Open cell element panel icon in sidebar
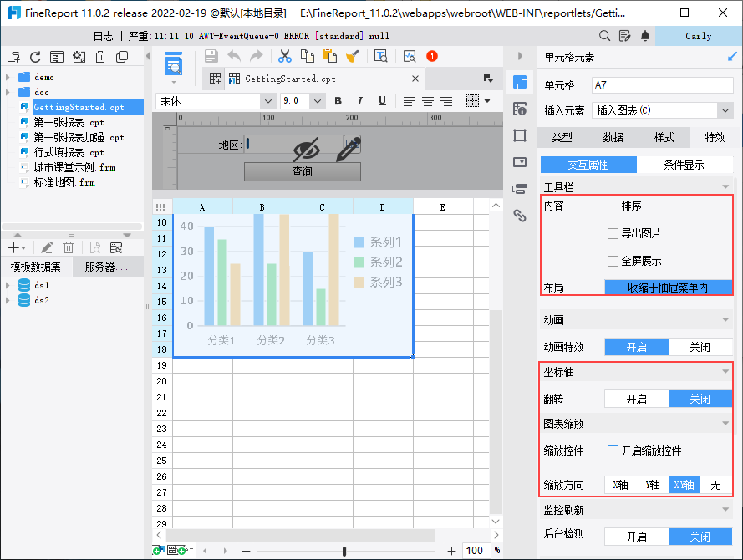Viewport: 743px width, 560px height. (x=520, y=82)
